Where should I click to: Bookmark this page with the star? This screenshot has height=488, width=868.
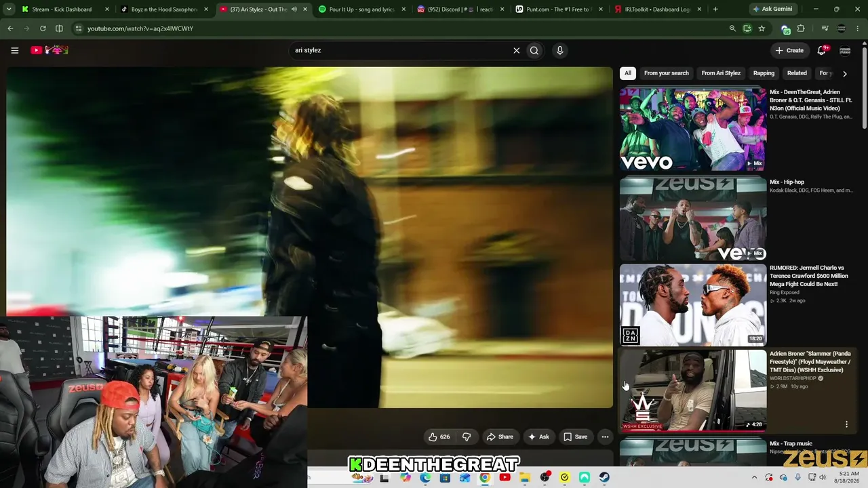click(x=762, y=28)
